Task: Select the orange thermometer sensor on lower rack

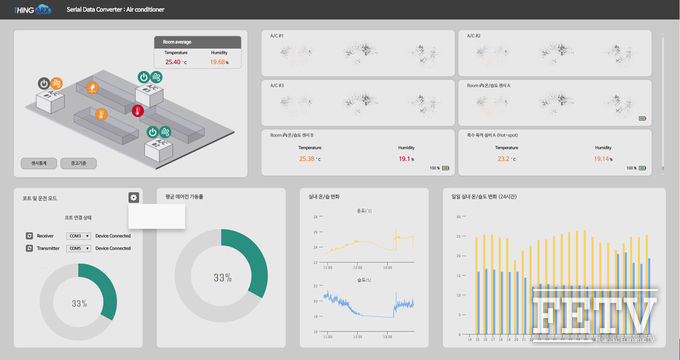Action: tap(101, 115)
